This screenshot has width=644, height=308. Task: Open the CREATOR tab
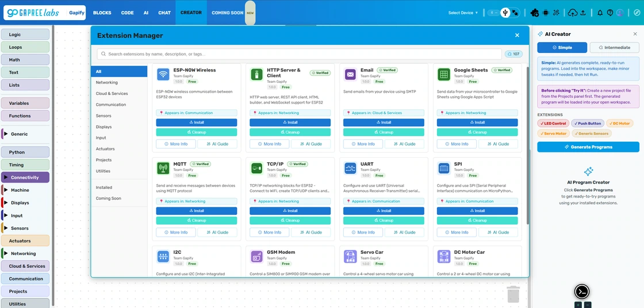[x=191, y=13]
